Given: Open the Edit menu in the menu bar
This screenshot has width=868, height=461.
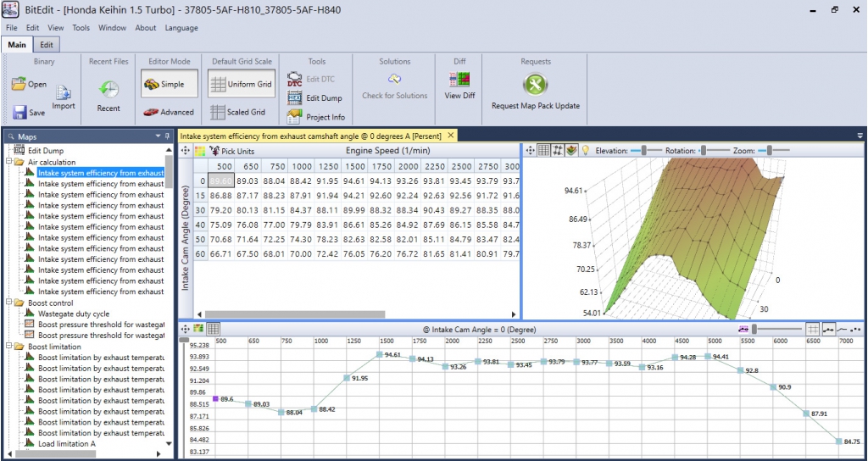Looking at the screenshot, I should [33, 28].
